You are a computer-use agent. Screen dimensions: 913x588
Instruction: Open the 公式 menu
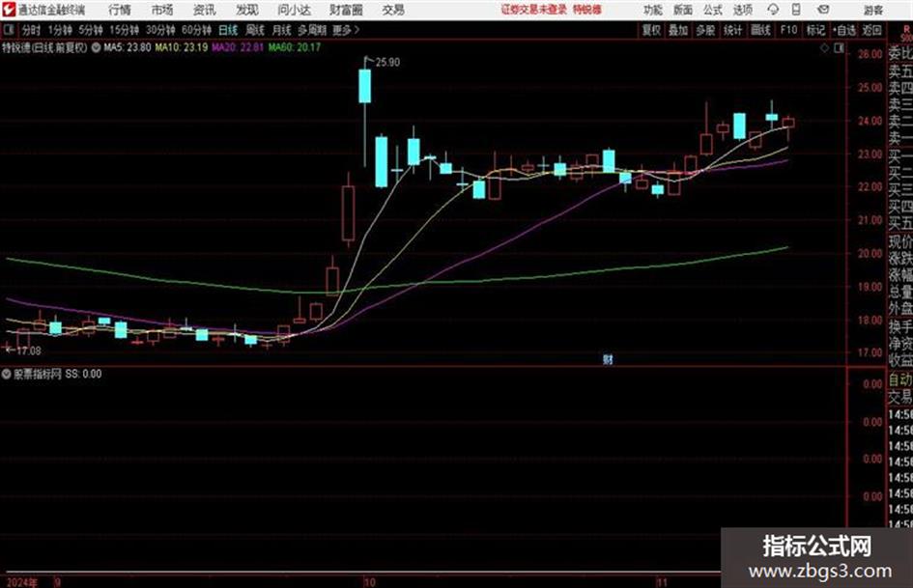pyautogui.click(x=713, y=10)
